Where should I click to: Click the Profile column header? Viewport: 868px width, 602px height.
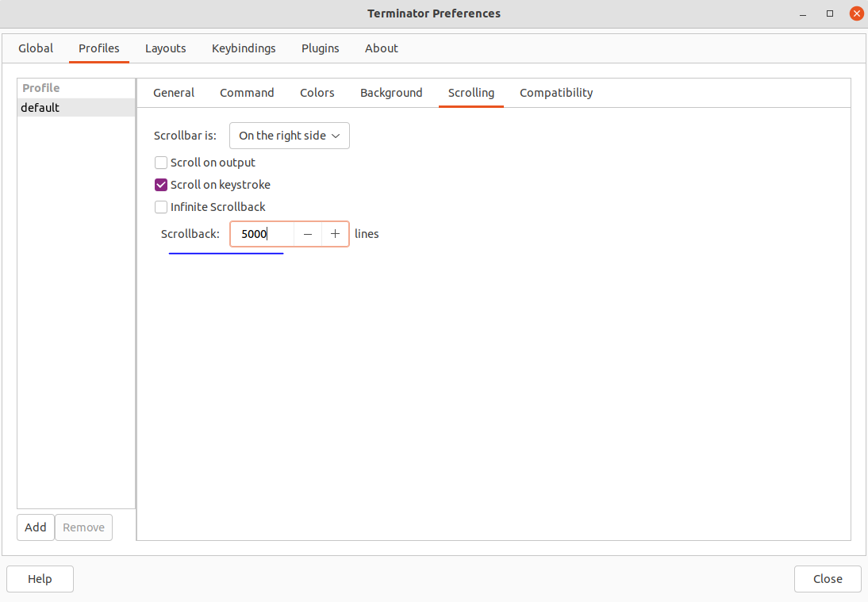pos(76,89)
